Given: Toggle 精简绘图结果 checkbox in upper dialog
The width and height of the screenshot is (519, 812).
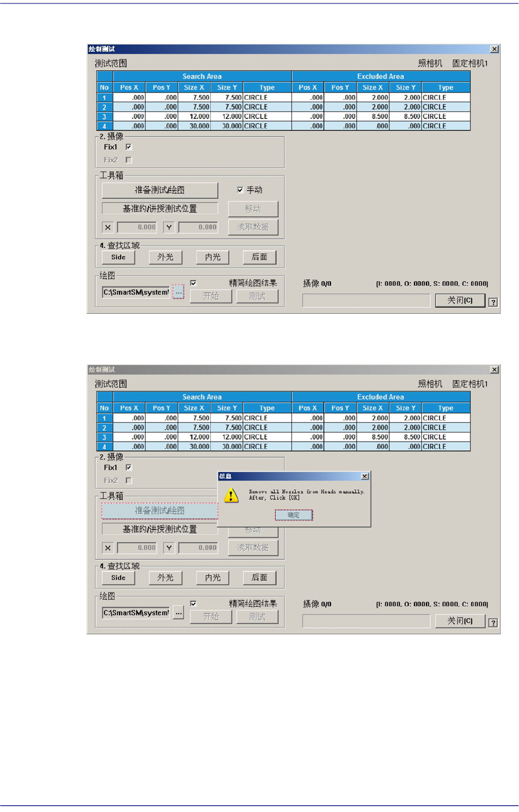Looking at the screenshot, I should (193, 283).
